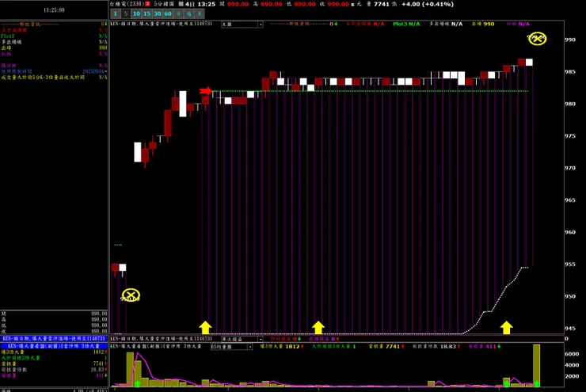586x392 pixels.
Task: Click the tallest last volume bar in volume pane
Action: 537,365
